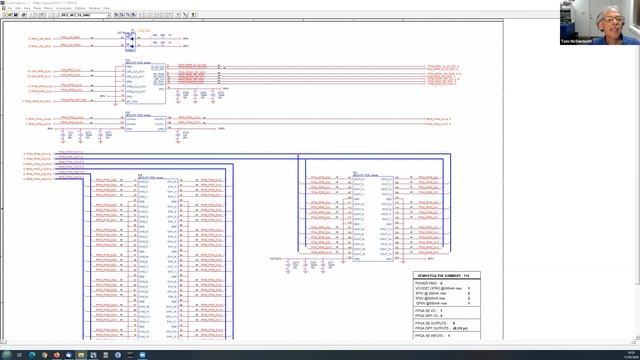Viewport: 640px width, 360px height.
Task: Select the 'FPGA DIFF OUTPUTS' summary line
Action: click(442, 328)
